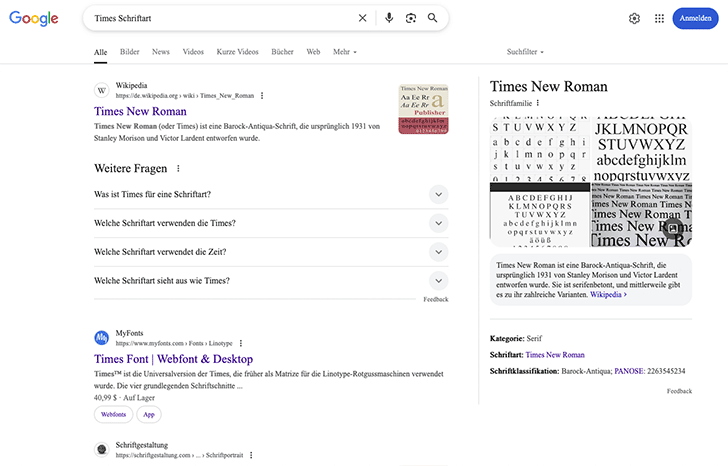Image resolution: width=728 pixels, height=466 pixels.
Task: Click the Wikipedia favicon
Action: (102, 90)
